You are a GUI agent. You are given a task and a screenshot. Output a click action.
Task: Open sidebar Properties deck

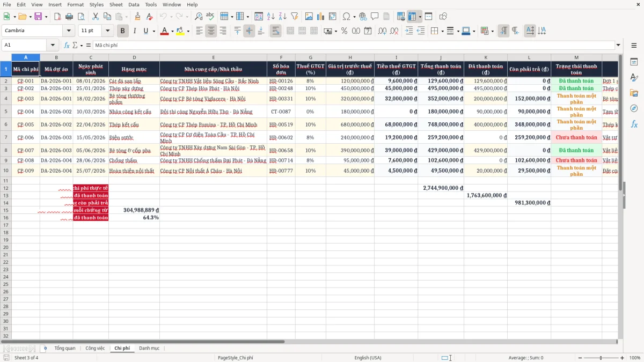pos(634,62)
